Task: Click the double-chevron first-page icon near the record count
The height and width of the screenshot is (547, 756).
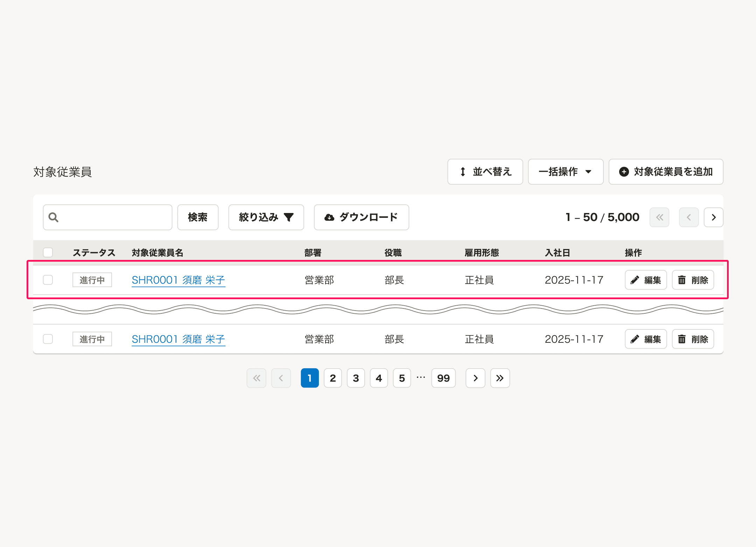Action: (x=659, y=217)
